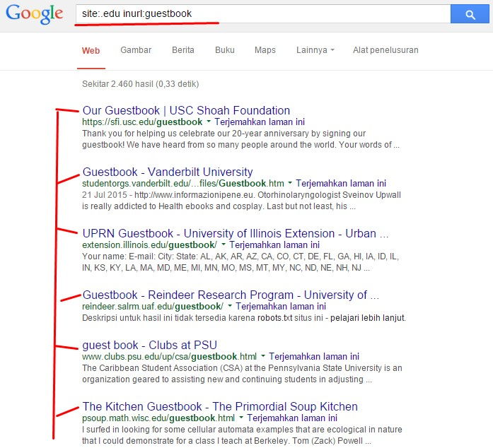This screenshot has height=448, width=493.
Task: Open arrow menu beside psoup.math.wisc.edu URL
Action: pyautogui.click(x=241, y=418)
